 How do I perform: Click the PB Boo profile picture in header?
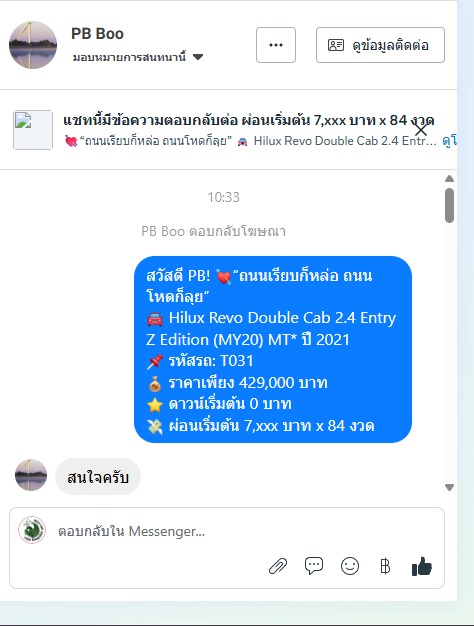(33, 45)
